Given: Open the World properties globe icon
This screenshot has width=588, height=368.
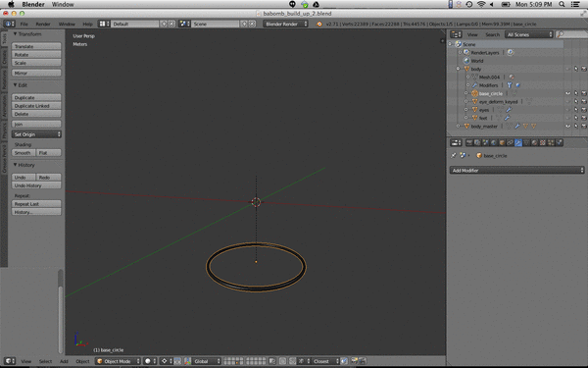Looking at the screenshot, I should (x=494, y=142).
